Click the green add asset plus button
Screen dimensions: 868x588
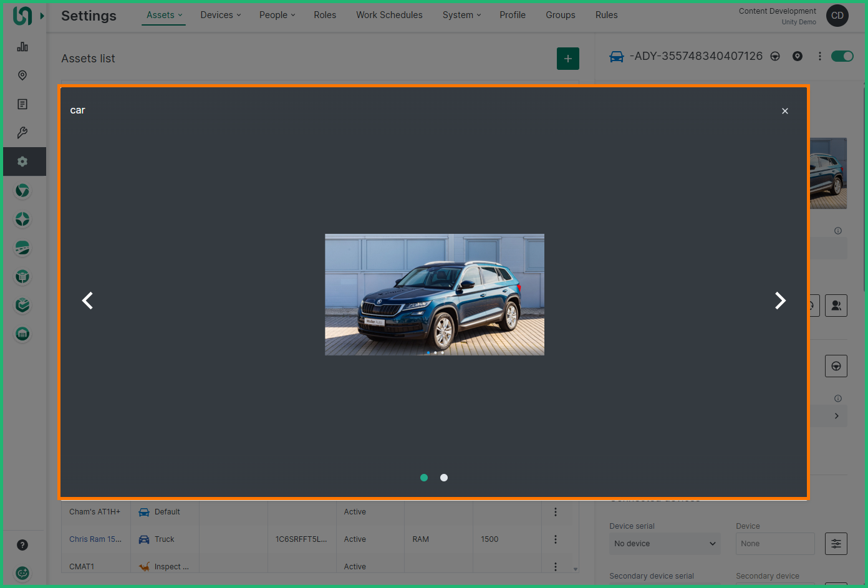click(567, 59)
